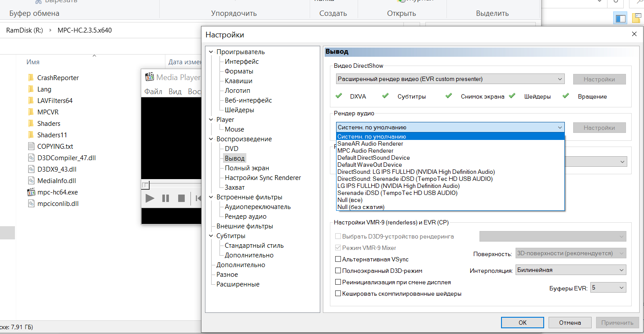Toggle the Полноэкранный D3D-режим checkbox
644x334 pixels.
coord(338,271)
